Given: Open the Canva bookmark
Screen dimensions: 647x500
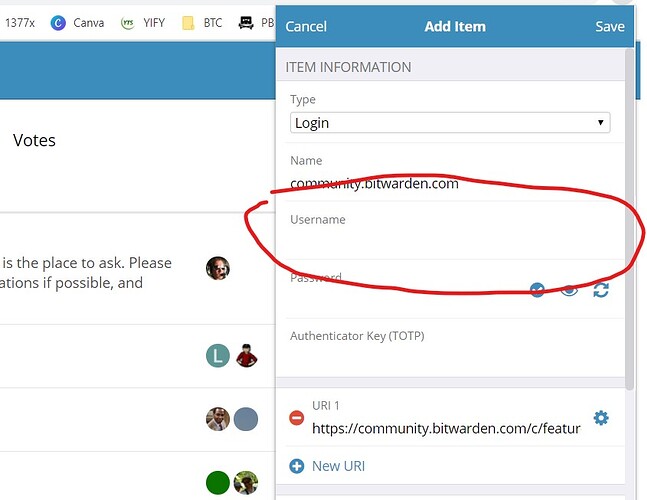Looking at the screenshot, I should (x=77, y=23).
